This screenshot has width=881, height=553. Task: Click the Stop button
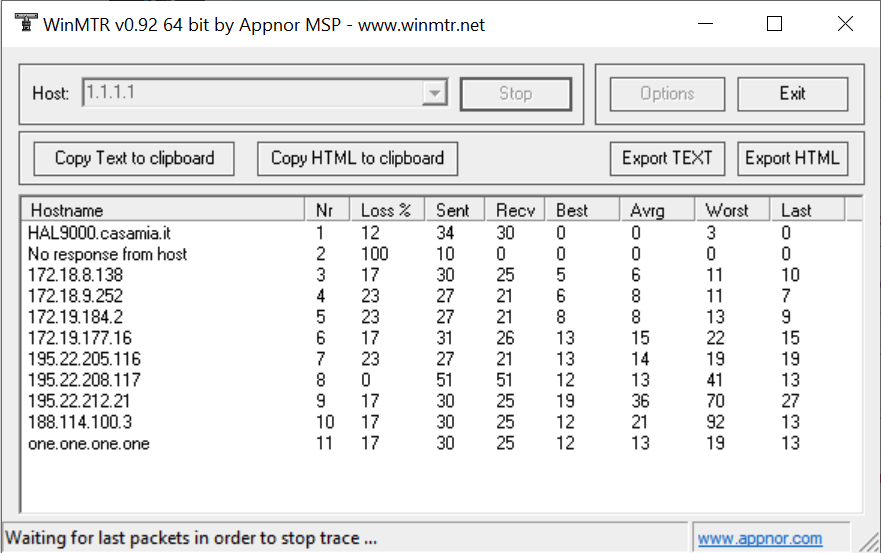(x=516, y=94)
